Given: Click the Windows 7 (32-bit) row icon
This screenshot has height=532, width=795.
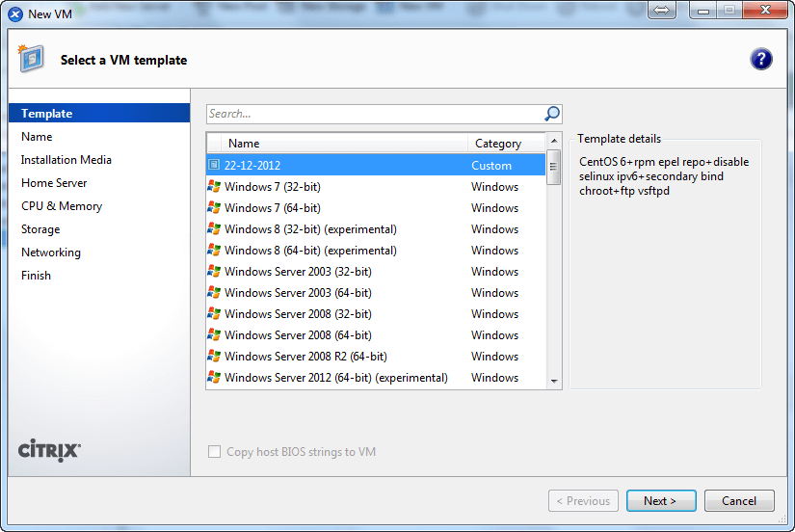Looking at the screenshot, I should (x=214, y=187).
